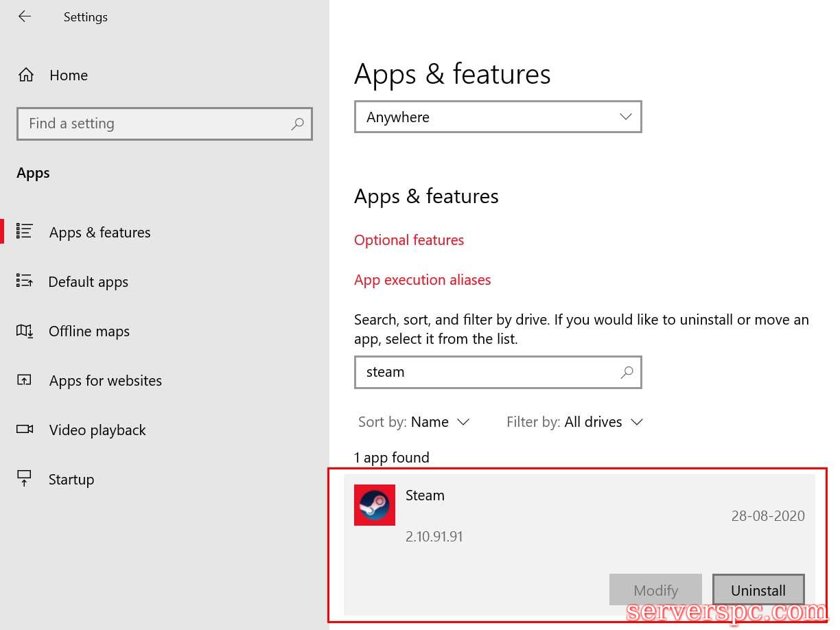The width and height of the screenshot is (840, 630).
Task: Click the Default apps icon
Action: (25, 281)
